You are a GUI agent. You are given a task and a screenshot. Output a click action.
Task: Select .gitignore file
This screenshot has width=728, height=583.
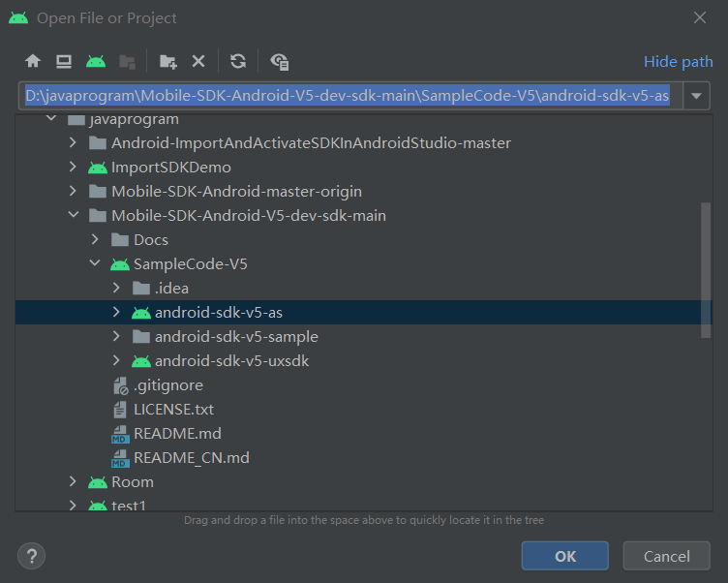(x=168, y=385)
